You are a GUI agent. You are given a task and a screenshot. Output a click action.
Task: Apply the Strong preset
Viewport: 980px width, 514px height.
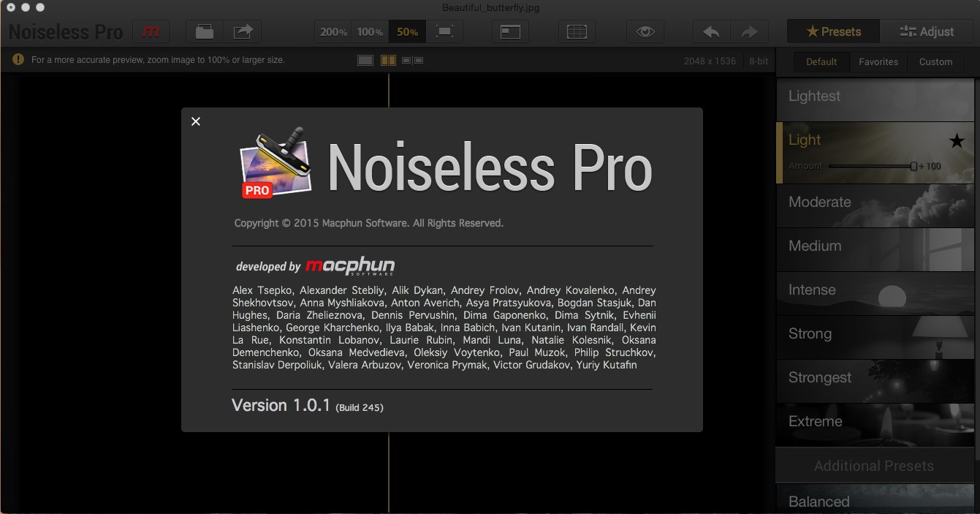click(875, 337)
